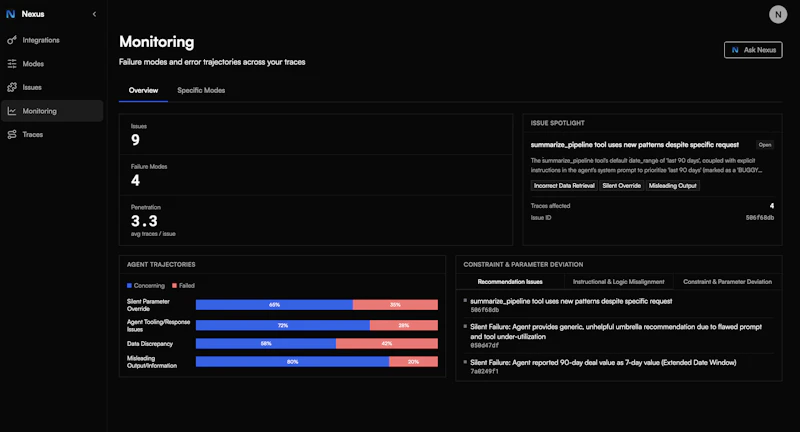This screenshot has height=432, width=800.
Task: Click the Penetration value 3.3
Action: click(144, 221)
